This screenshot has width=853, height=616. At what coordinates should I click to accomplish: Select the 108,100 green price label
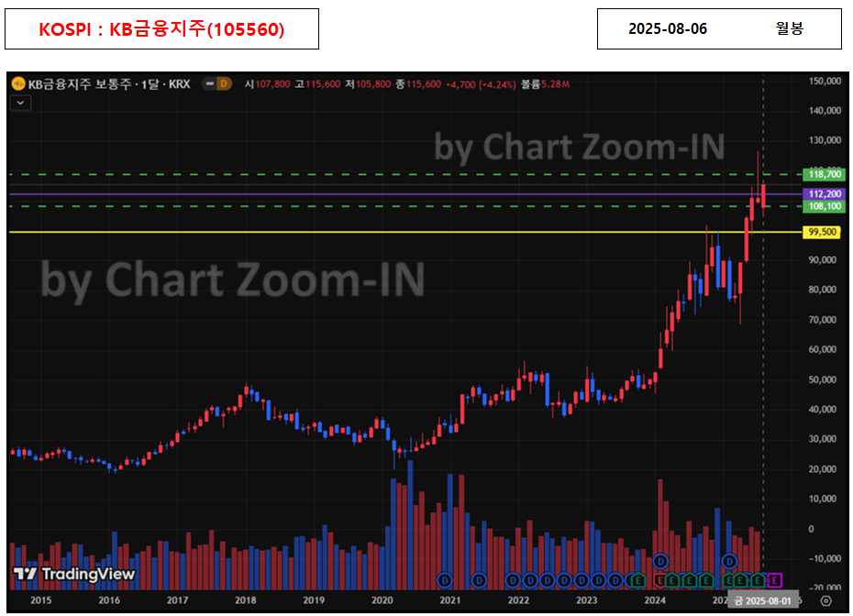pos(825,206)
